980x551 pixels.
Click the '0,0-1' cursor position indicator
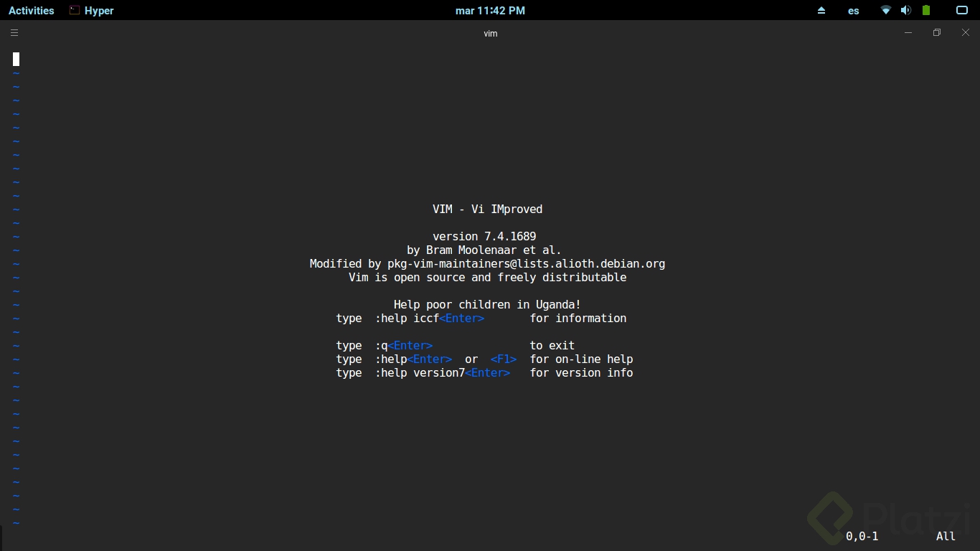[863, 536]
